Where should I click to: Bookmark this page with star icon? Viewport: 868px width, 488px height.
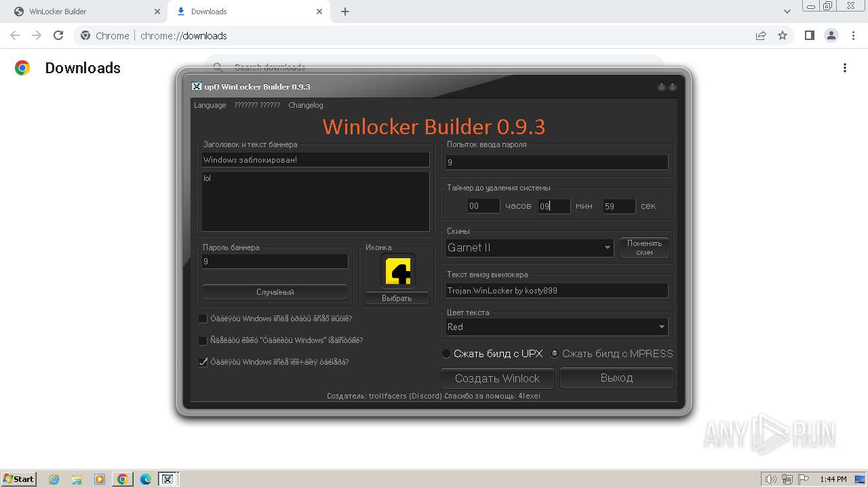783,35
